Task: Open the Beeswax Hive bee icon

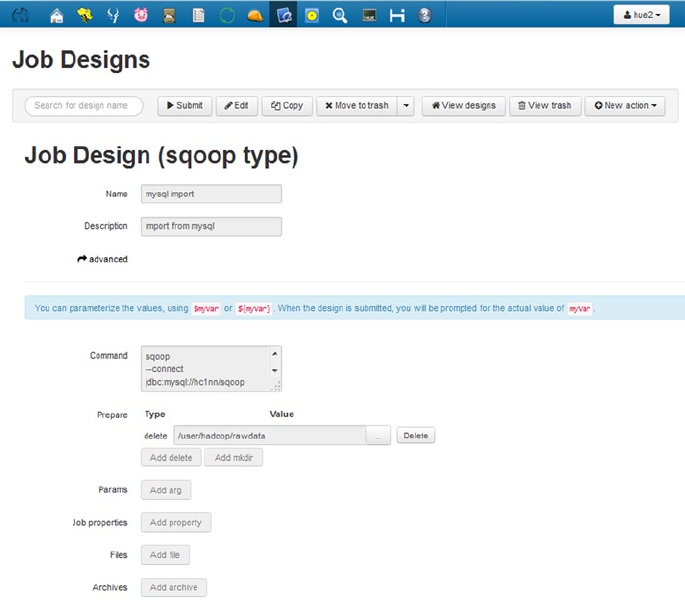Action: pos(85,16)
